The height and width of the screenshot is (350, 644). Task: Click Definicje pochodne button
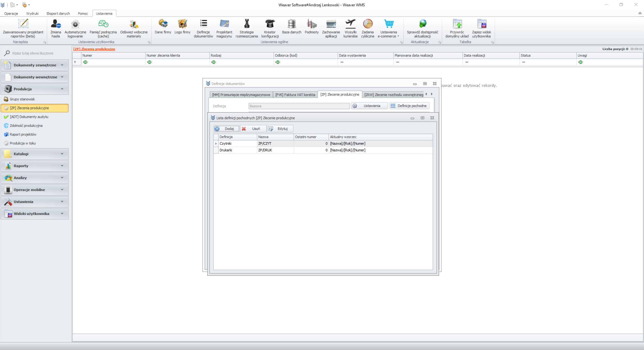point(409,106)
